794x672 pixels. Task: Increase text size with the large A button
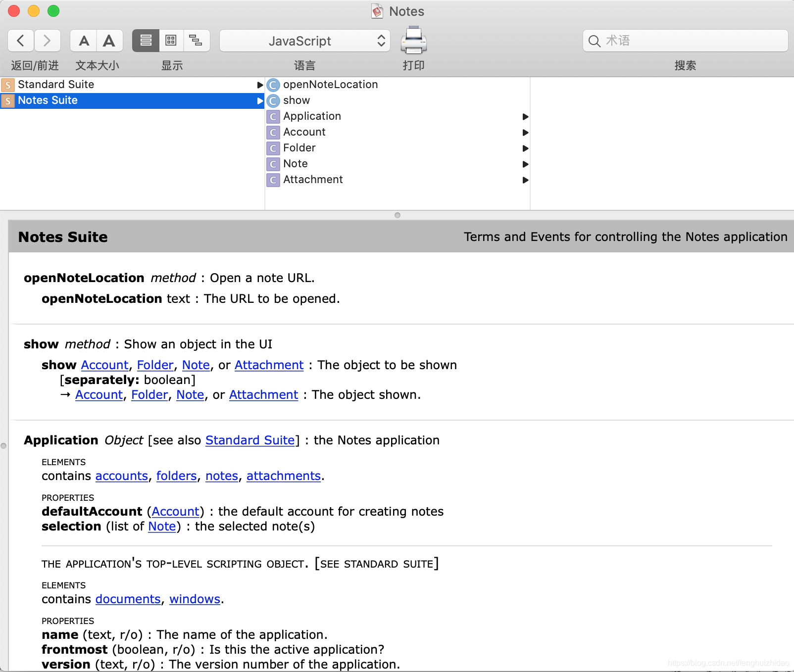tap(109, 41)
